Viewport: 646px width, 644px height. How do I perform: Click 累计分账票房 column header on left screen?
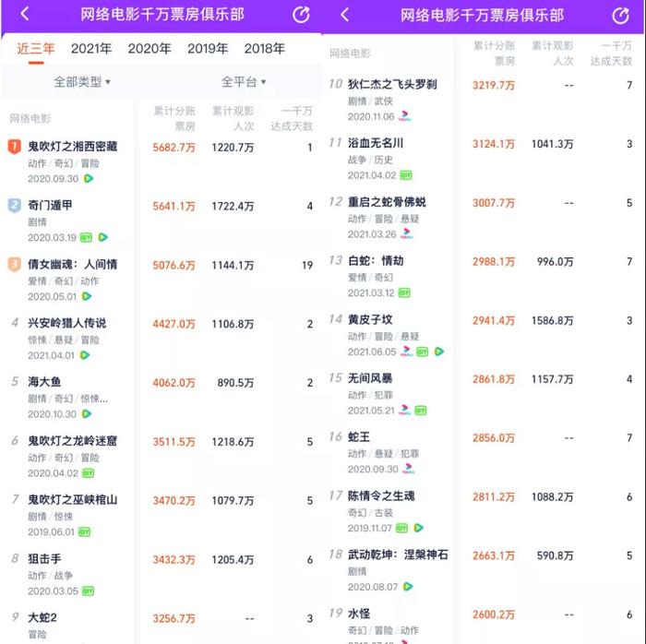coord(174,119)
